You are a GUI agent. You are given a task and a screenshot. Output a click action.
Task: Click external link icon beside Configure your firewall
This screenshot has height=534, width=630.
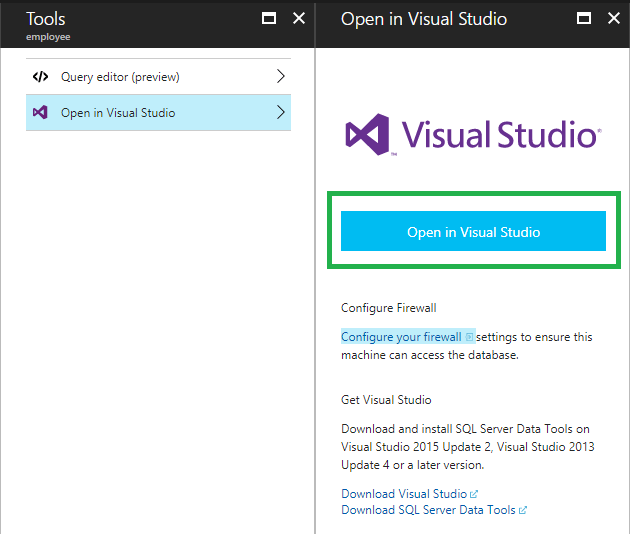pyautogui.click(x=469, y=338)
